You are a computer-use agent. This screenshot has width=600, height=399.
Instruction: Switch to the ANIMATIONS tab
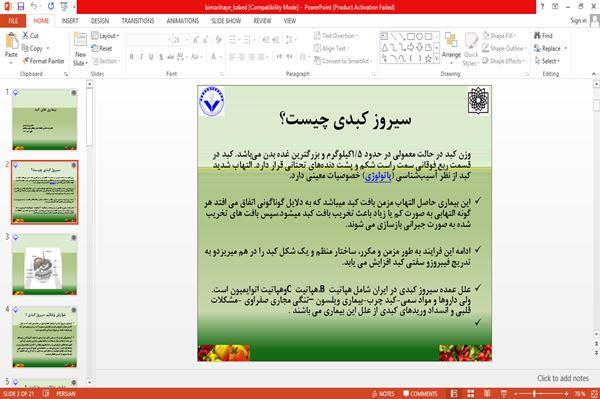[183, 21]
